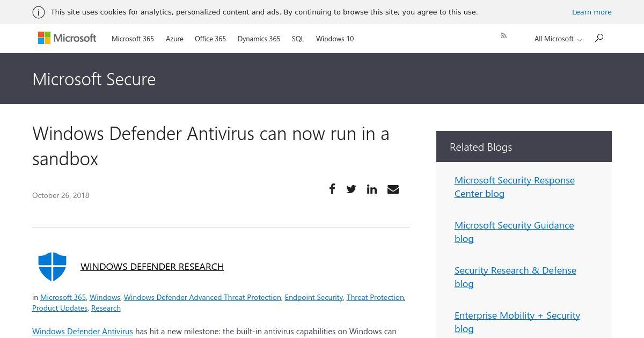The image size is (644, 338).
Task: Click Learn more in cookie banner
Action: pyautogui.click(x=592, y=12)
